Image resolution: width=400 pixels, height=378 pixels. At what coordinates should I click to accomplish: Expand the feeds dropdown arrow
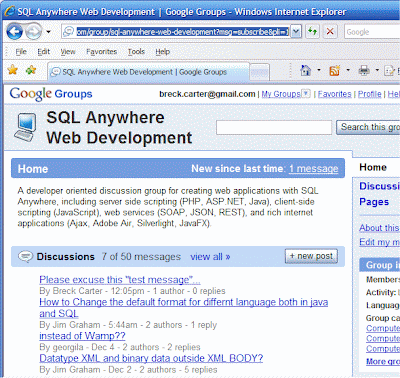pos(348,70)
